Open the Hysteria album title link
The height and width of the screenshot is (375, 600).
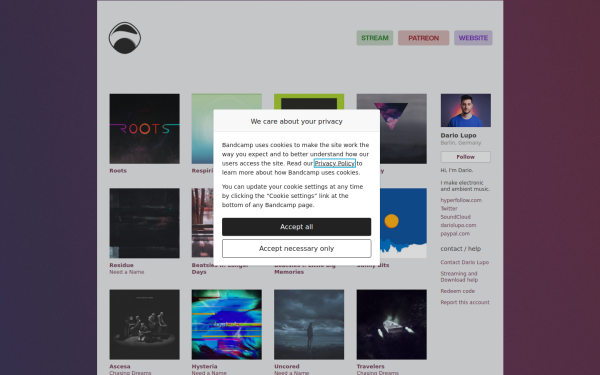[204, 366]
